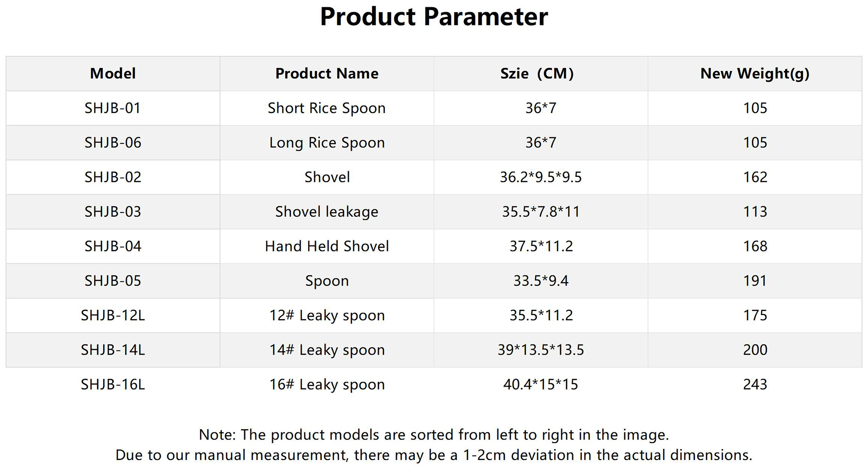Click the Product Parameter heading
The height and width of the screenshot is (469, 868).
[x=434, y=17]
